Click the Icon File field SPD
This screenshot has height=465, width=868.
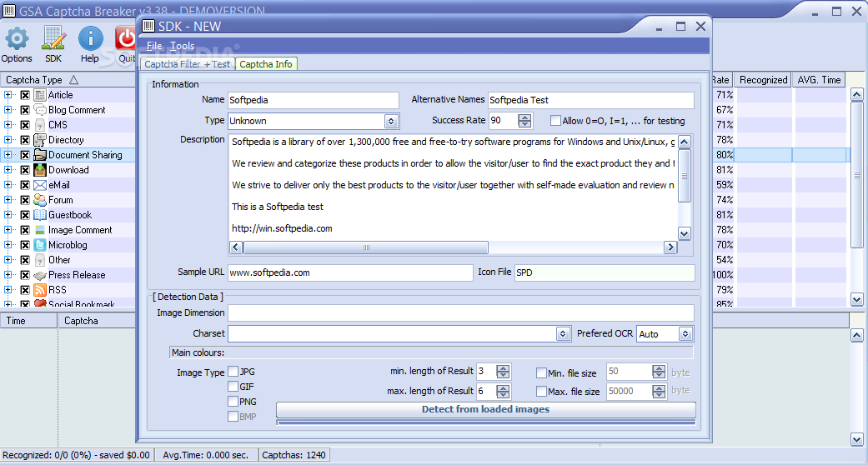605,272
